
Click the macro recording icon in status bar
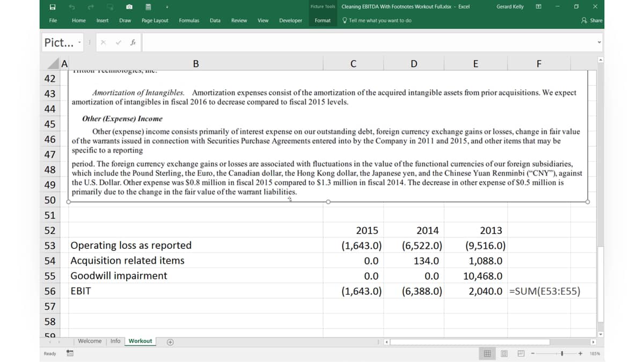70,353
